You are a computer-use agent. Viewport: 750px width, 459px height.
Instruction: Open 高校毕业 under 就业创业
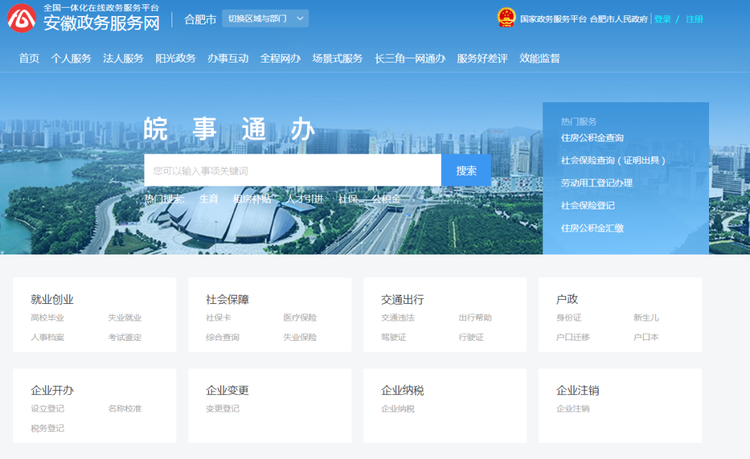[x=47, y=318]
